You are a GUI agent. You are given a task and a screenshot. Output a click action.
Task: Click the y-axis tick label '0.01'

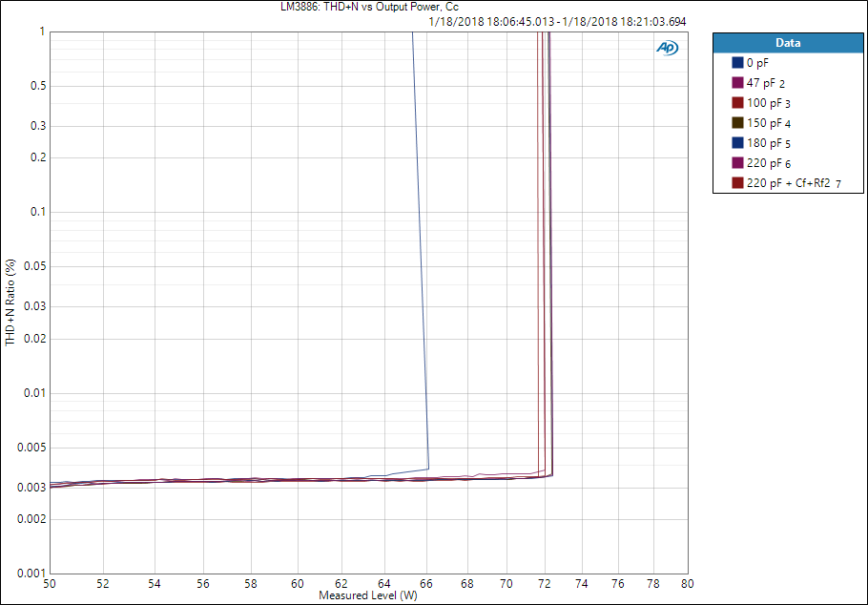point(35,393)
